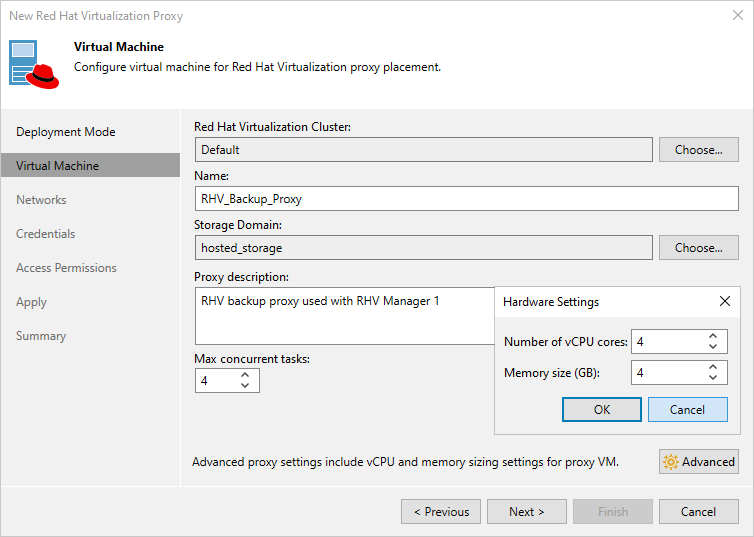Decrease max concurrent tasks

pyautogui.click(x=245, y=386)
